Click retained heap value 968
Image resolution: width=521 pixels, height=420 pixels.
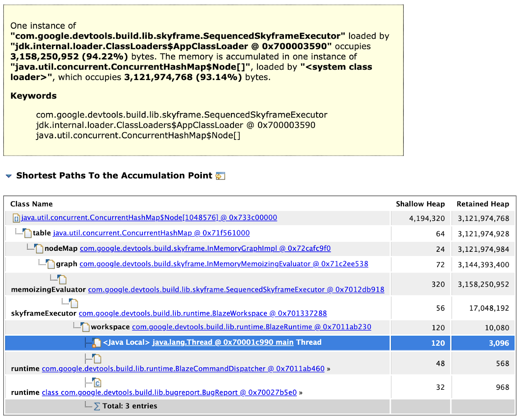point(502,387)
